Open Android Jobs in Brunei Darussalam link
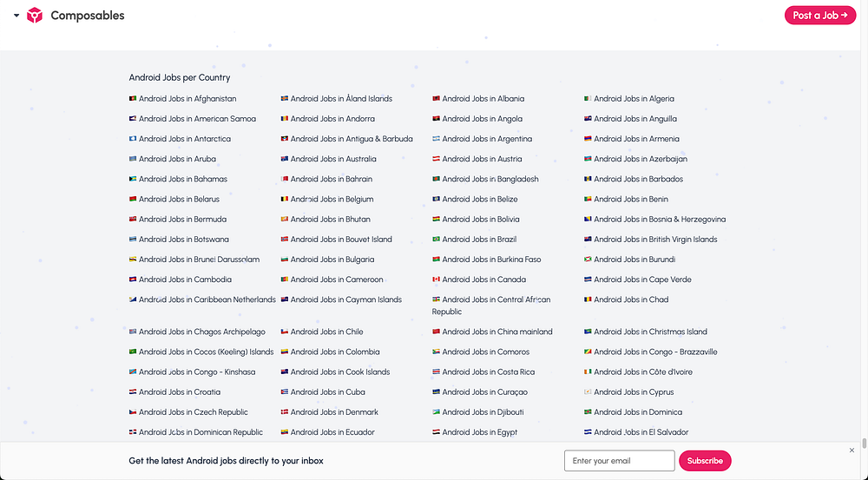The image size is (868, 480). (194, 260)
